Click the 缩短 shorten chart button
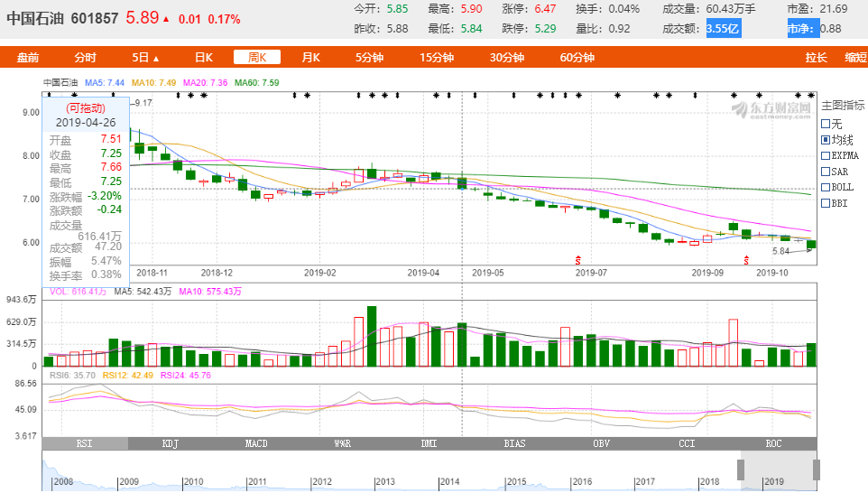The height and width of the screenshot is (493, 868). 856,58
